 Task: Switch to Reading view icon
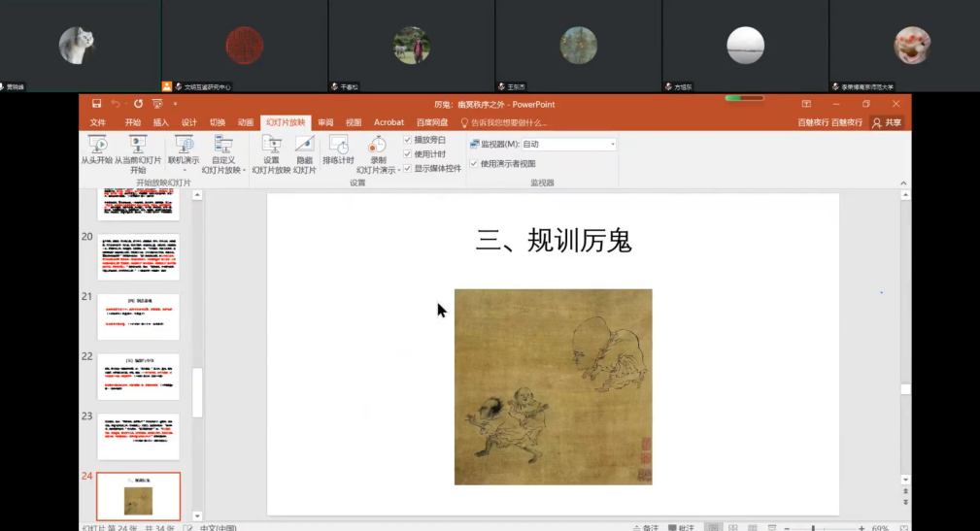pyautogui.click(x=753, y=528)
